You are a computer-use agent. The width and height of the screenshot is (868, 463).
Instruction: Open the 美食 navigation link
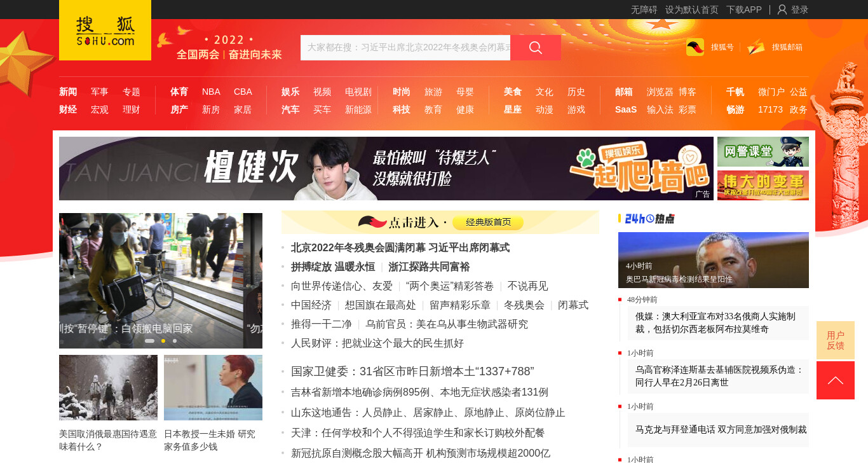point(513,92)
